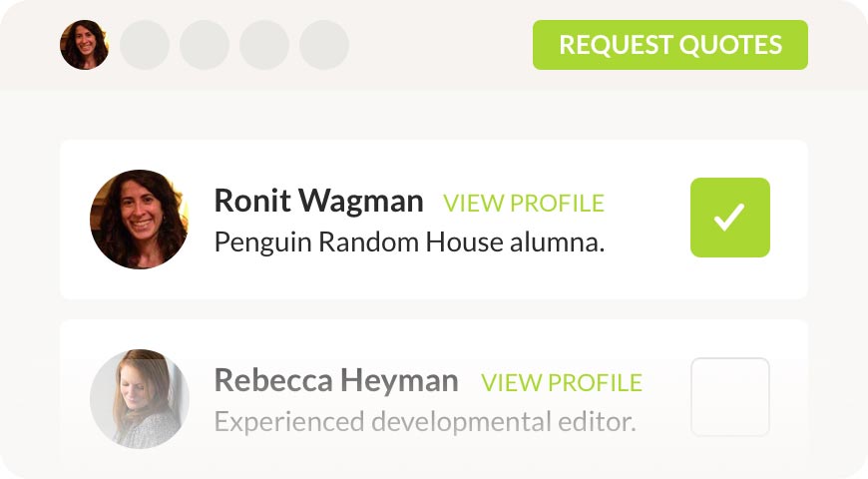This screenshot has height=479, width=868.
Task: Open the large photo beside Ronit Wagman
Action: coord(140,220)
